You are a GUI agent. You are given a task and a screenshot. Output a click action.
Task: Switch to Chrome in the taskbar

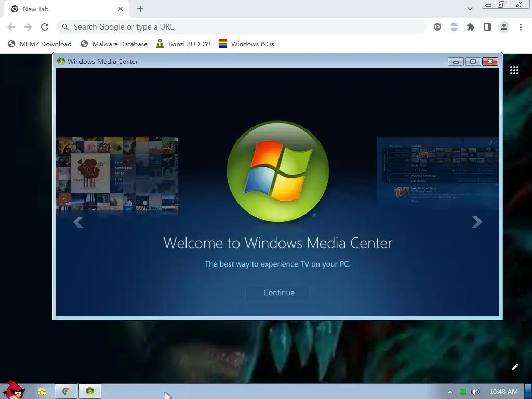66,392
